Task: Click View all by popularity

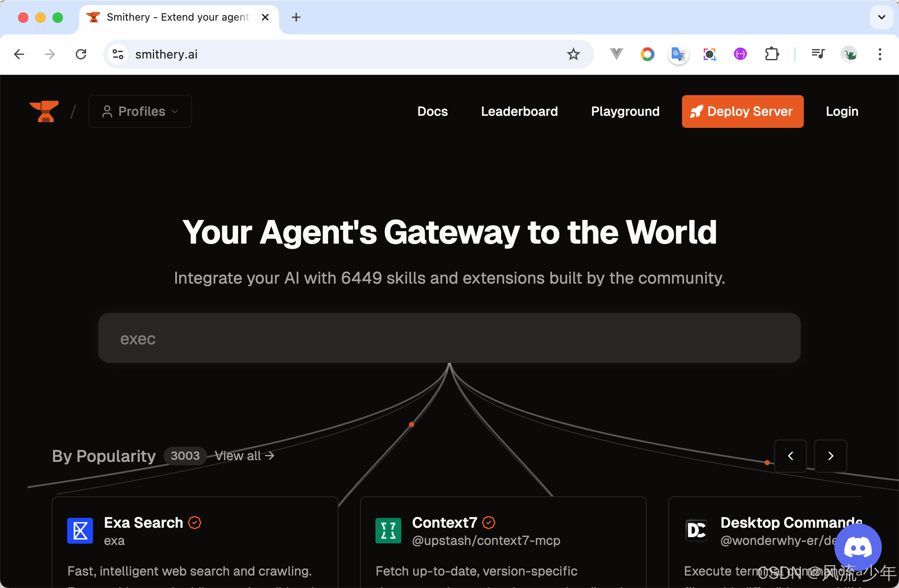Action: [245, 456]
